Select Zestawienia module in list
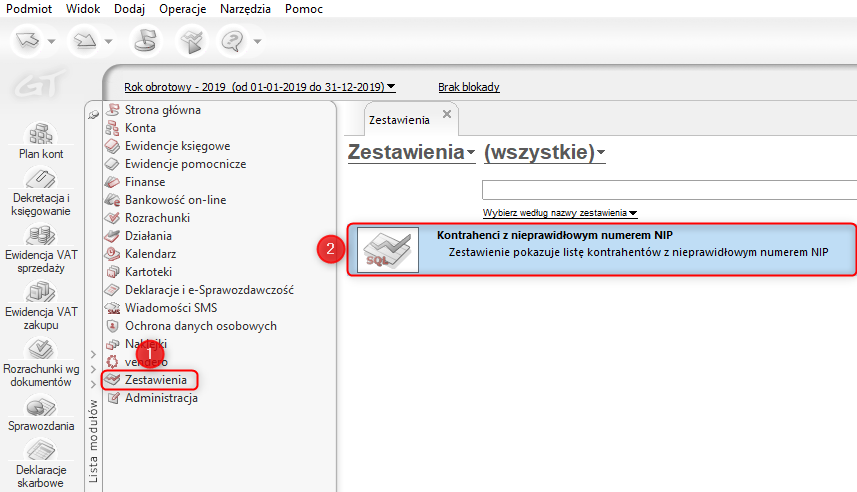The image size is (857, 492). coord(155,380)
